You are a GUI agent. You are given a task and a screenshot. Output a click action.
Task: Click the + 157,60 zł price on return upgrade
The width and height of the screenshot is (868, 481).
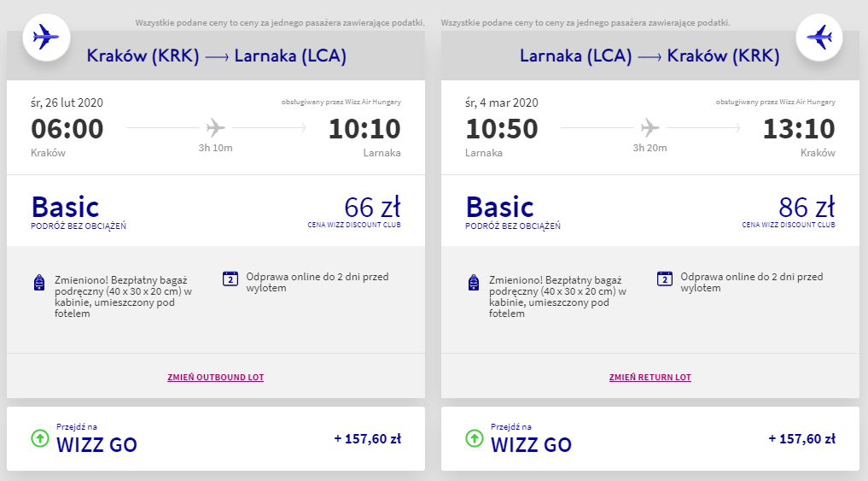[801, 439]
